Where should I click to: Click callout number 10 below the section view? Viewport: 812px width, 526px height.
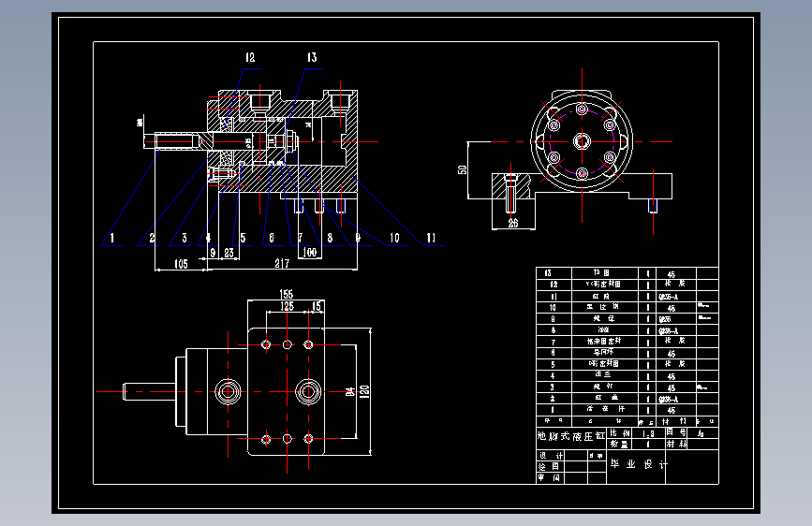coord(394,238)
